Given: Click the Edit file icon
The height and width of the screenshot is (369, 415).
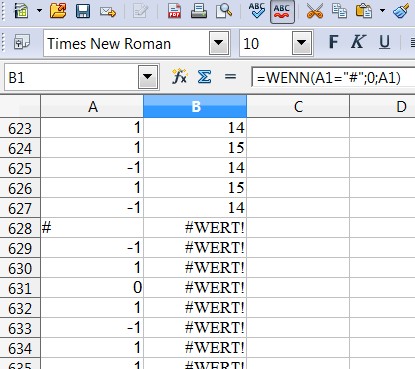Looking at the screenshot, I should point(140,12).
